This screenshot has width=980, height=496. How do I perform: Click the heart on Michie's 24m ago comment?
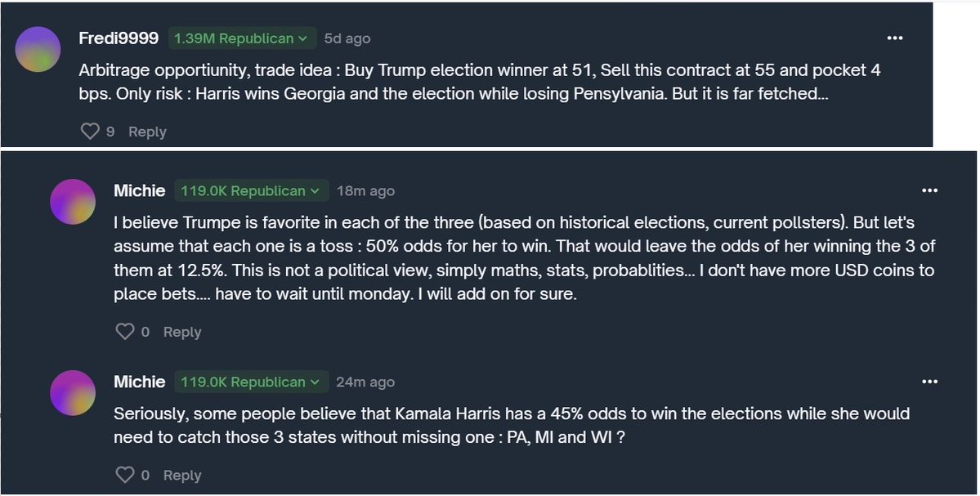(124, 475)
